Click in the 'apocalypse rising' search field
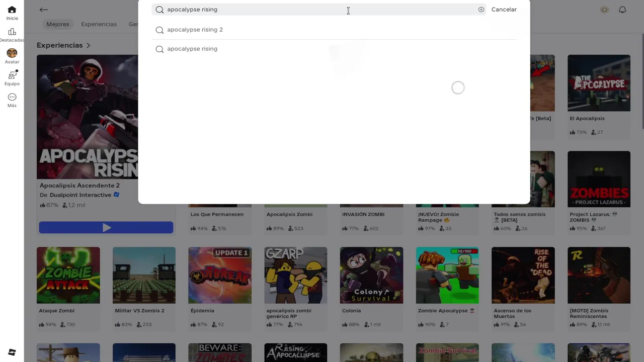 [318, 10]
